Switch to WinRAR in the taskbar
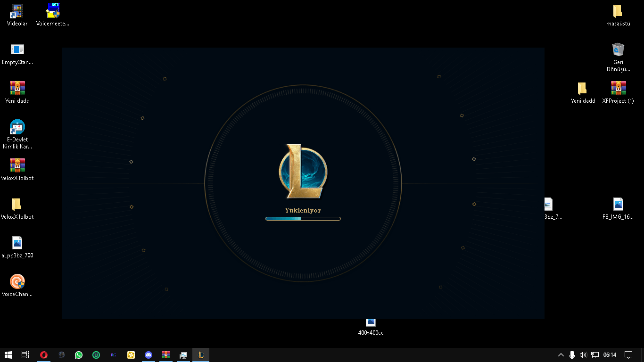The height and width of the screenshot is (362, 644). (166, 355)
